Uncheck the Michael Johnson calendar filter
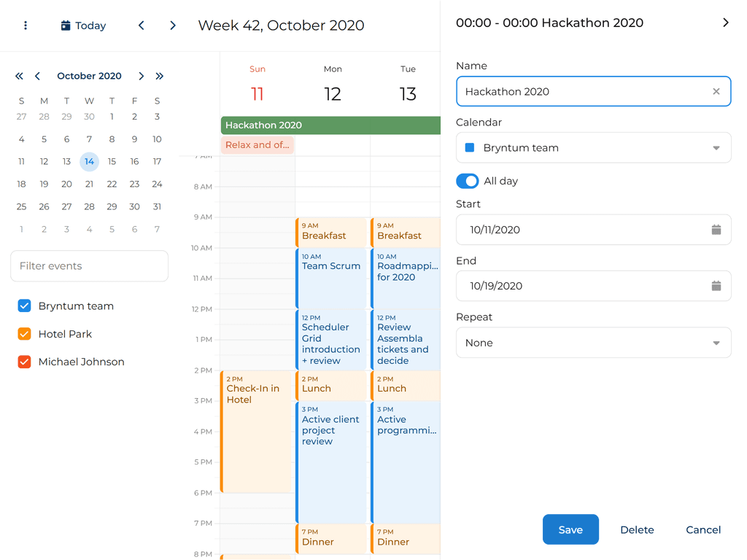Screen dimensions: 747x560 point(24,361)
